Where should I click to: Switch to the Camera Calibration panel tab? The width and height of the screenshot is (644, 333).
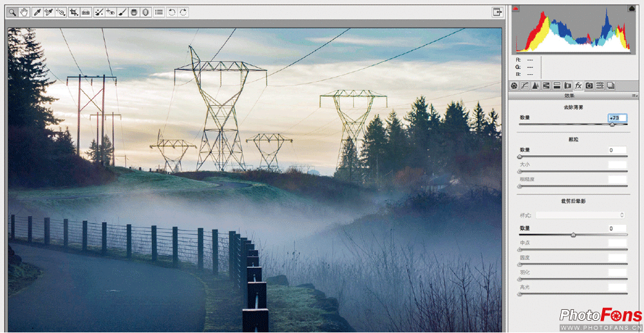tap(589, 86)
